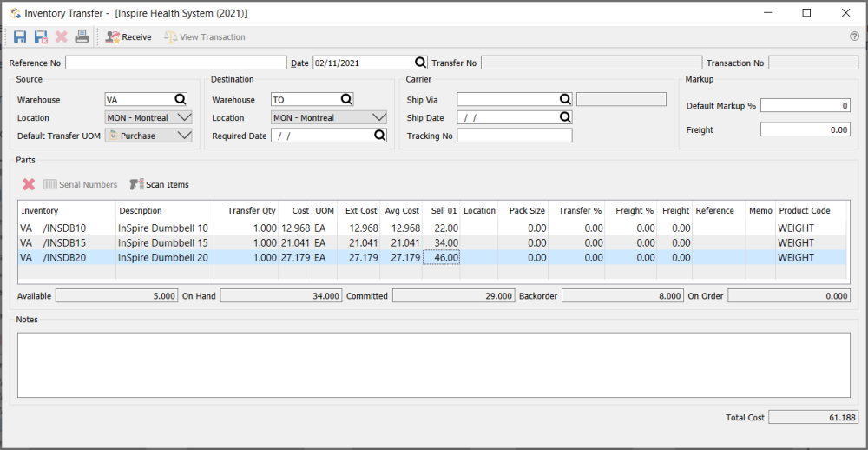Click Scan Items in the Parts section
This screenshot has height=450, width=868.
(159, 184)
